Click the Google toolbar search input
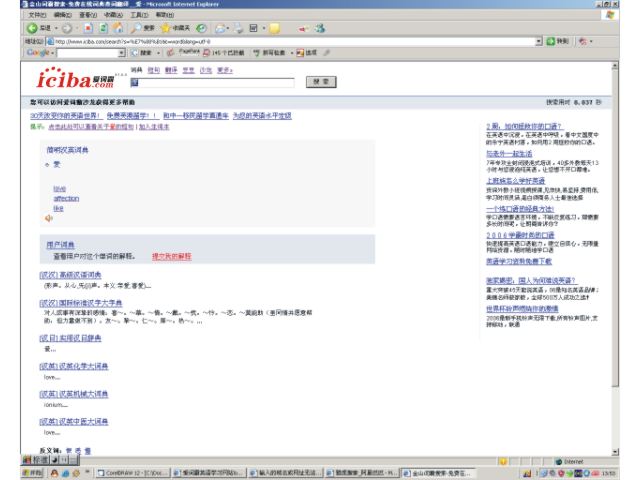This screenshot has height=480, width=640. pos(88,53)
